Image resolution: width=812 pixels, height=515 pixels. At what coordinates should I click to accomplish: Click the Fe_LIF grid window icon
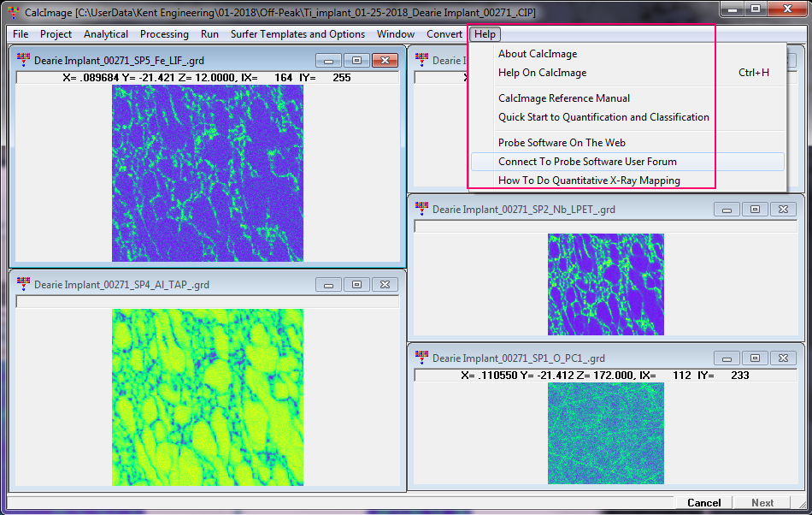[x=21, y=61]
